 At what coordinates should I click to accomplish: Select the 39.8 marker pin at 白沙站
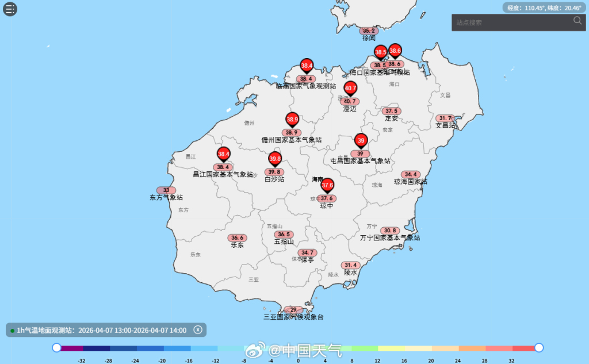275,159
